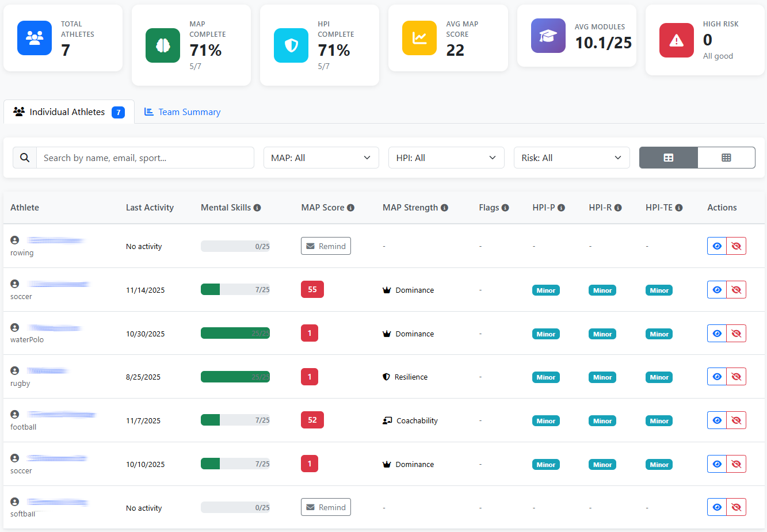
Task: Switch to the Team Summary tab
Action: 182,112
